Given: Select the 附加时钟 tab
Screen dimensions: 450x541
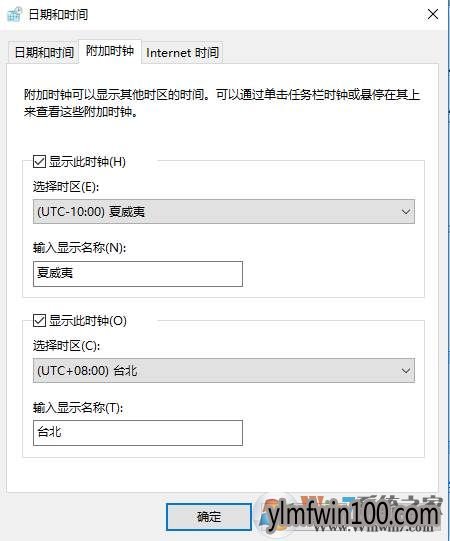Looking at the screenshot, I should pos(110,51).
